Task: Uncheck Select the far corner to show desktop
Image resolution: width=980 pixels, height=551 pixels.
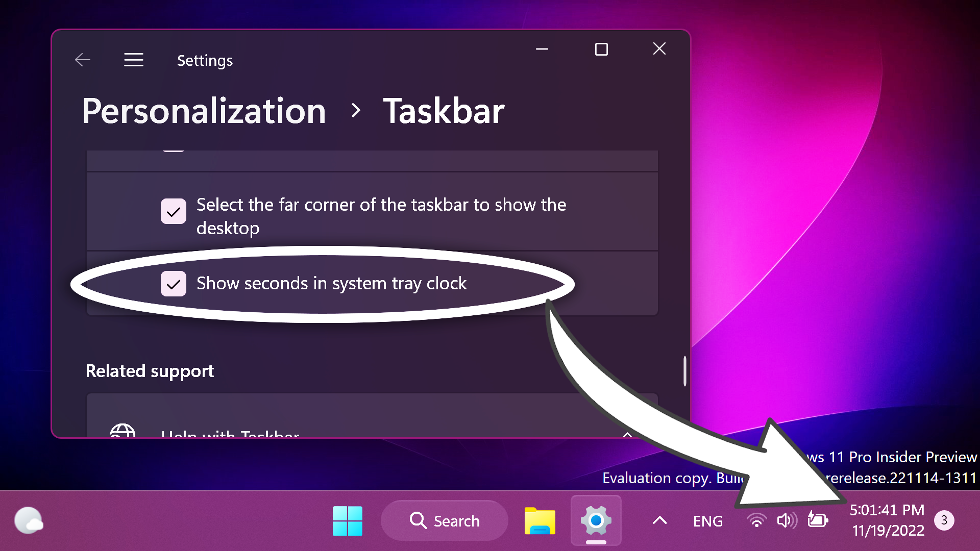Action: [x=174, y=211]
